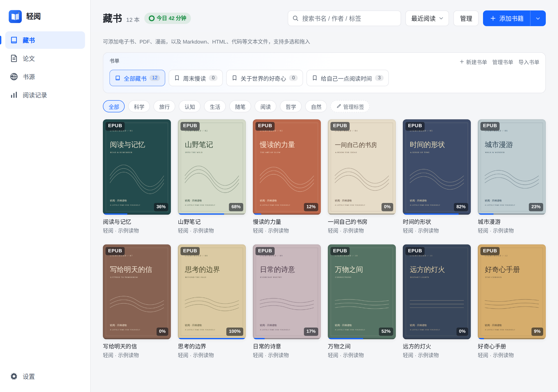Click the plus icon in 添加书籍
The image size is (558, 392).
[x=493, y=18]
